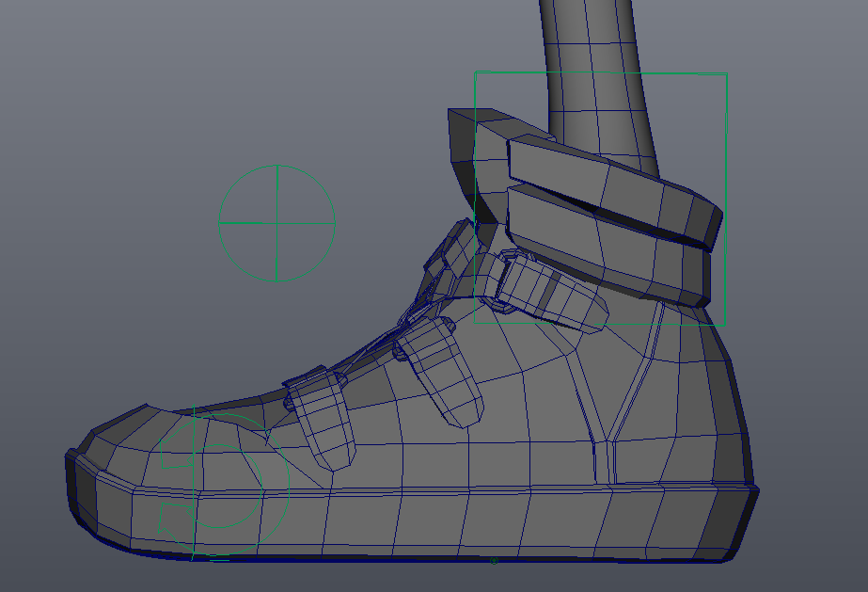
Task: Click the top-right corner of the selection box
Action: click(x=727, y=70)
